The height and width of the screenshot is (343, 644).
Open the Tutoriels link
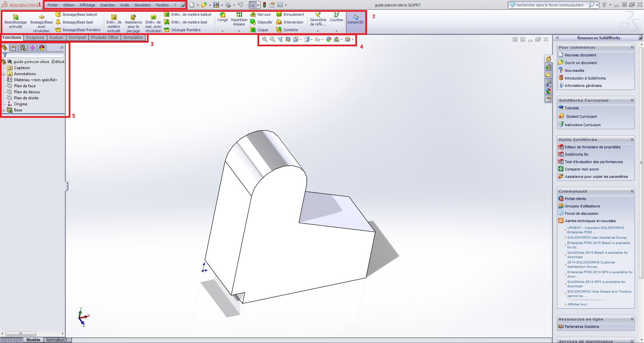[x=572, y=108]
